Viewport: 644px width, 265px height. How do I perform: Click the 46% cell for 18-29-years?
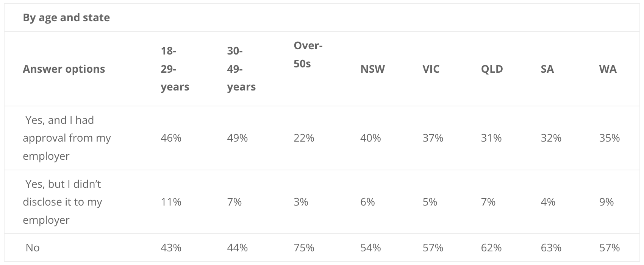pyautogui.click(x=171, y=138)
